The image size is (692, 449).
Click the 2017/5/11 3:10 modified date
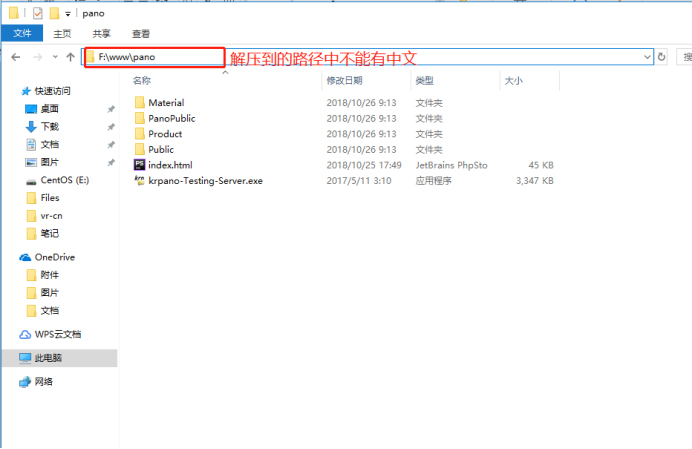tap(359, 181)
